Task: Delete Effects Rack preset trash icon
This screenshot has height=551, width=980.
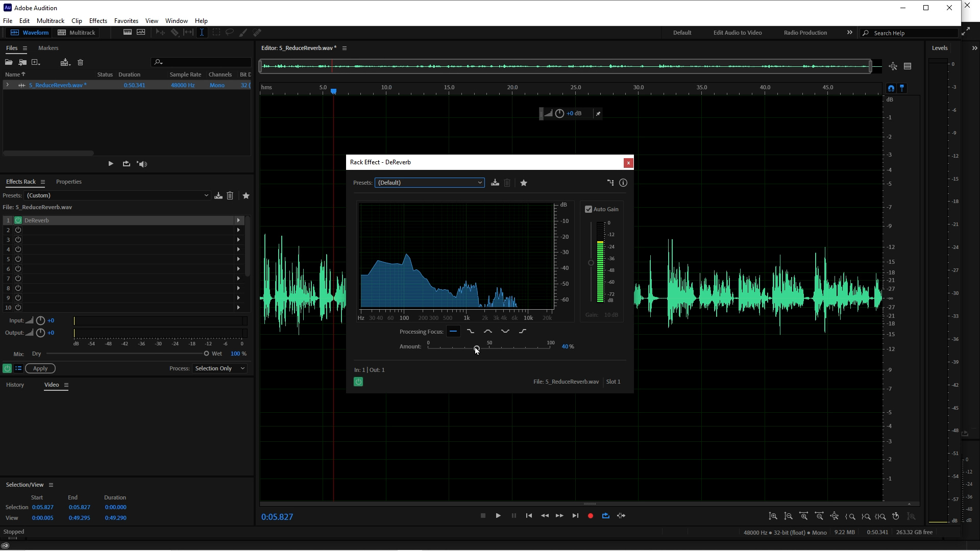Action: pyautogui.click(x=230, y=195)
